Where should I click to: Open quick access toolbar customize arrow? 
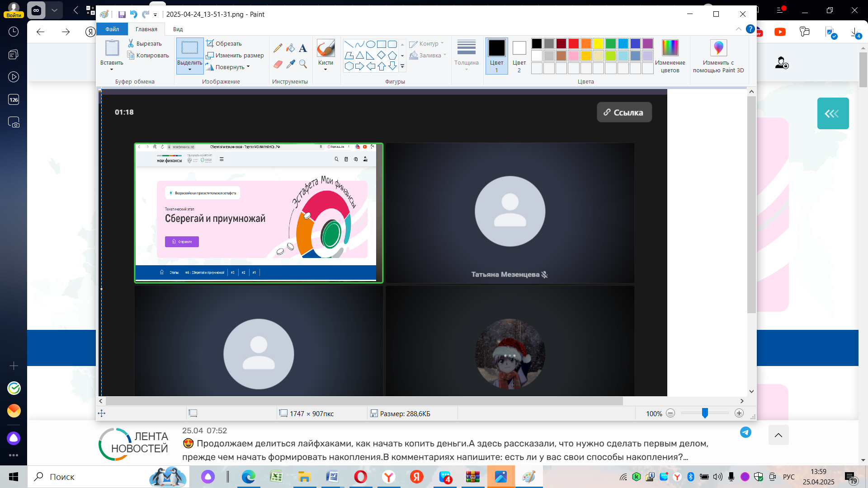click(155, 14)
